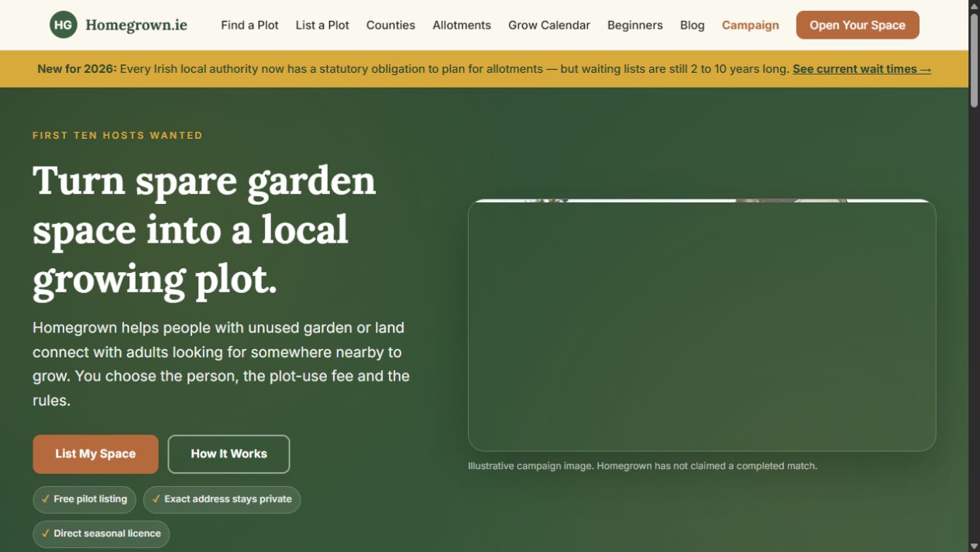The image size is (980, 552).
Task: Click the Direct seasonal licence badge
Action: pos(101,533)
